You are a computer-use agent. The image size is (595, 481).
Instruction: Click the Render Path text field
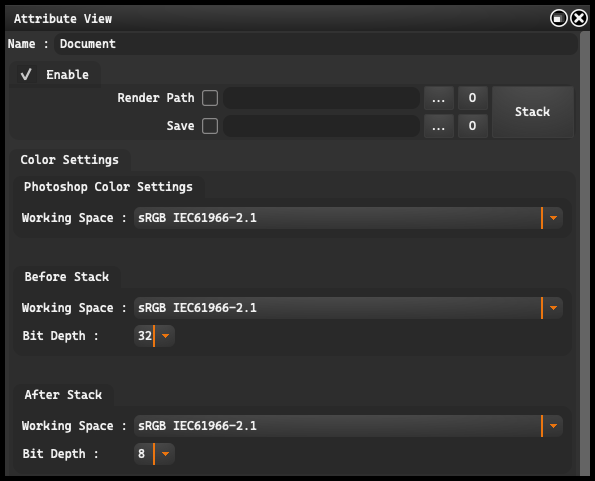(321, 98)
